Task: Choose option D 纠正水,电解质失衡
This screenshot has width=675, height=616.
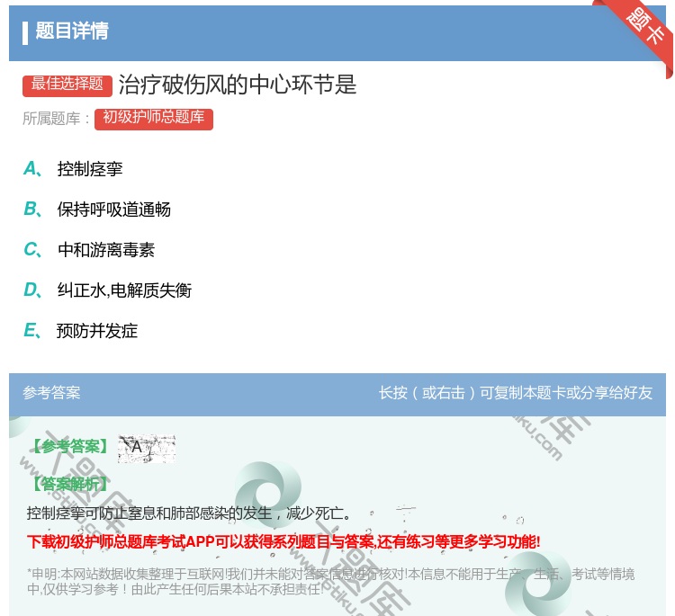Action: [x=108, y=290]
